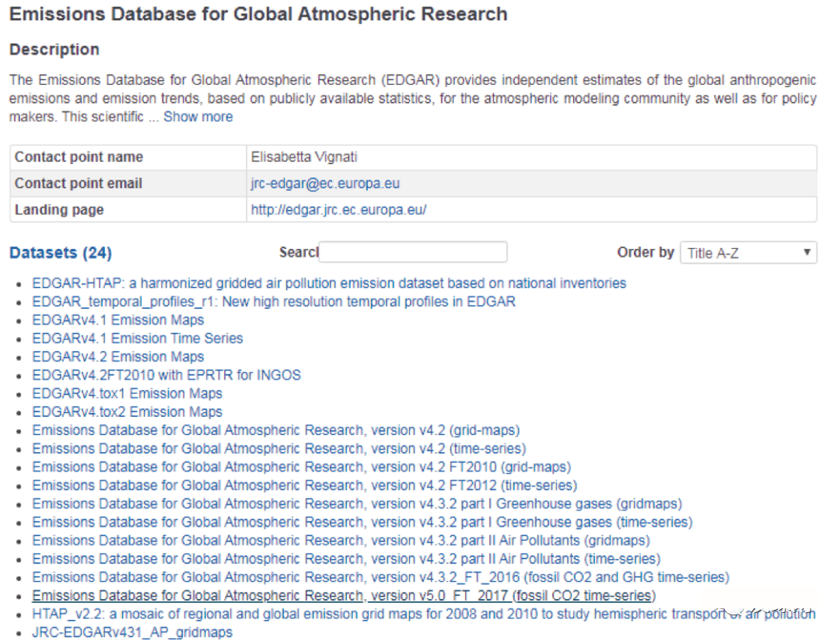Screen dimensions: 840x641
Task: Open JRC-EDGARv431_AP_gridmaps dataset
Action: tap(132, 632)
